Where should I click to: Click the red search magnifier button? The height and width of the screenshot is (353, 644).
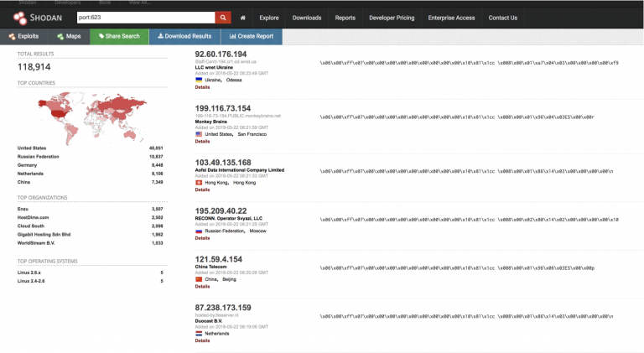tap(223, 17)
